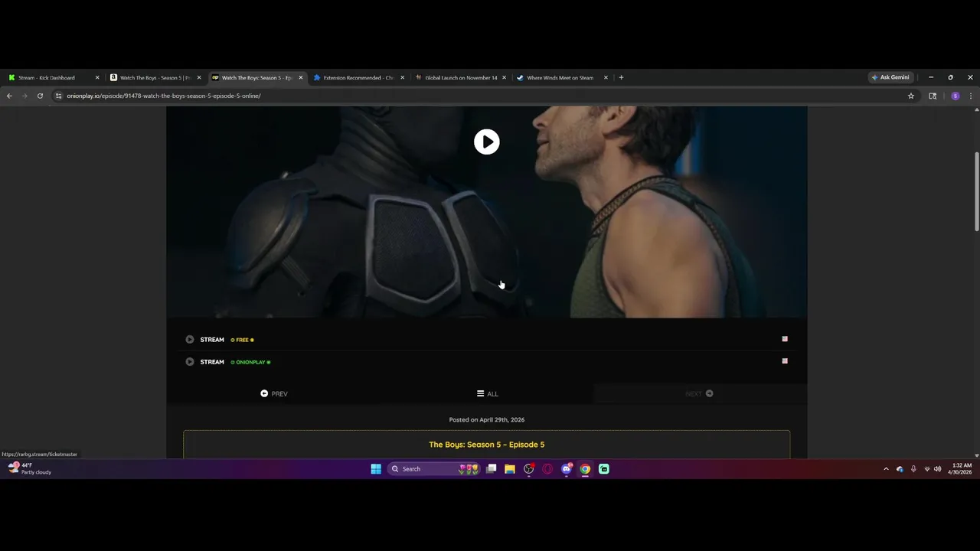Screen dimensions: 980x551
Task: Go forward in browser history
Action: (x=24, y=96)
